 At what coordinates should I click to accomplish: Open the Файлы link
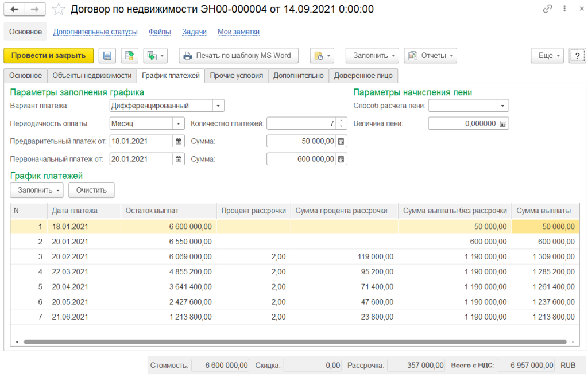[159, 32]
